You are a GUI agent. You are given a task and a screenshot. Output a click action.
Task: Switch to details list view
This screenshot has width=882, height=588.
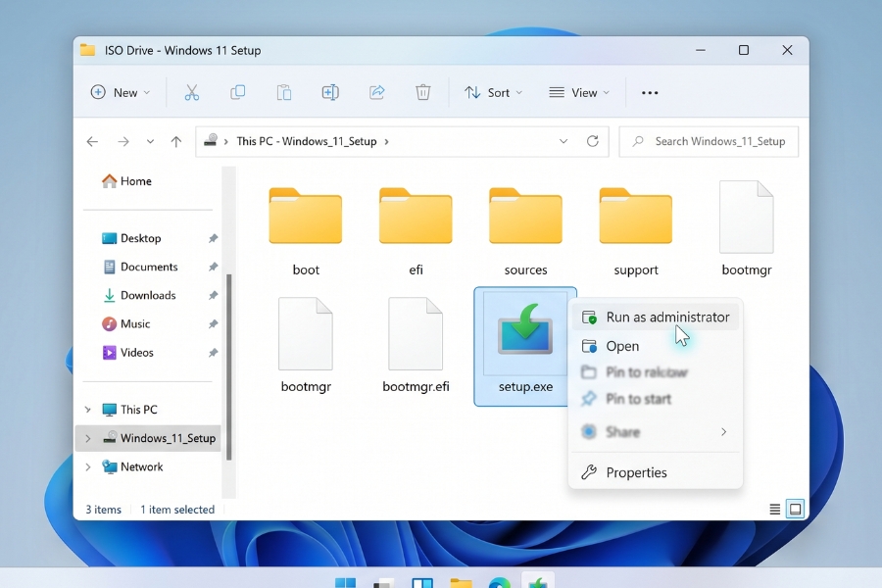(x=774, y=510)
